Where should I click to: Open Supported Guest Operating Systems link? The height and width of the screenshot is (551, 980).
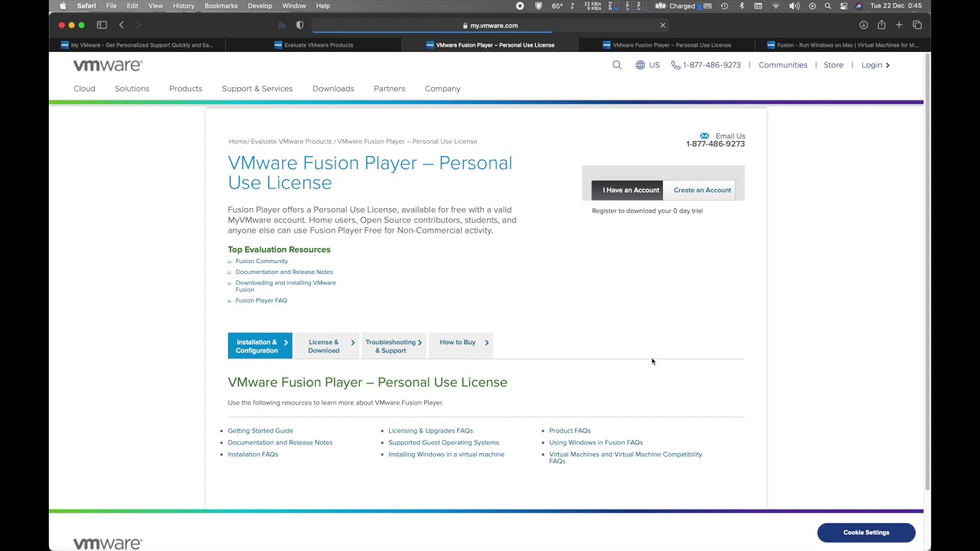tap(443, 442)
